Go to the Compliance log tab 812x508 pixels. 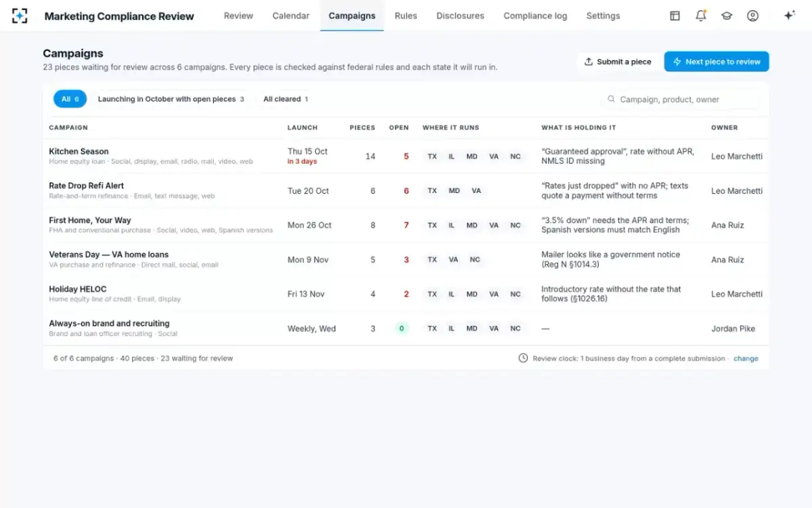(535, 16)
